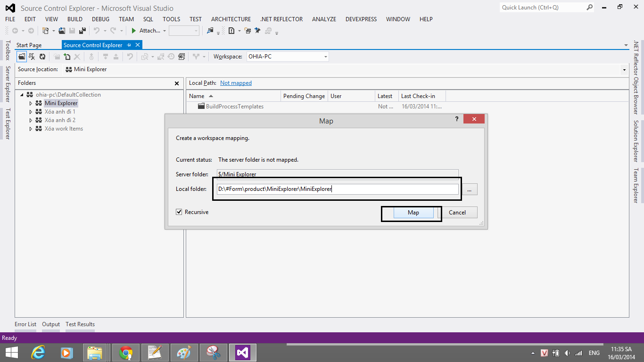The height and width of the screenshot is (362, 644).
Task: Open the ARCHITECTURE menu
Action: coord(231,19)
